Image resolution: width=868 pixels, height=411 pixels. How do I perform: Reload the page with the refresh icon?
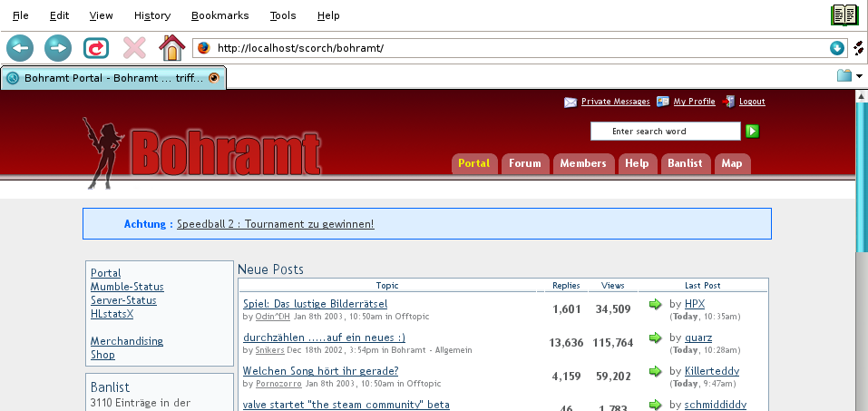(96, 47)
